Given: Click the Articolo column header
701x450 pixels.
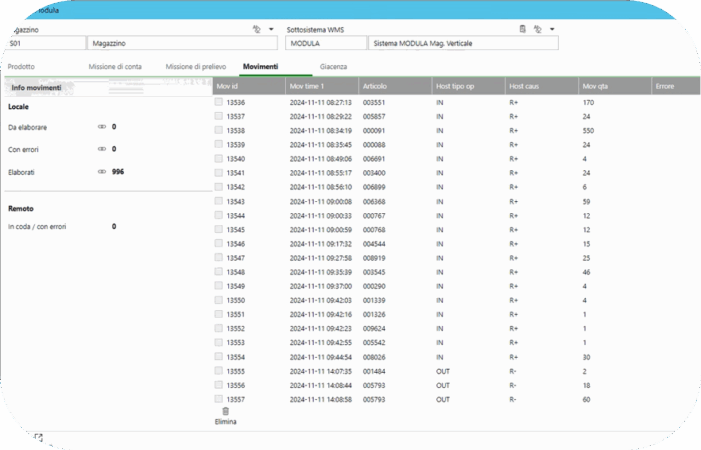Looking at the screenshot, I should [375, 87].
